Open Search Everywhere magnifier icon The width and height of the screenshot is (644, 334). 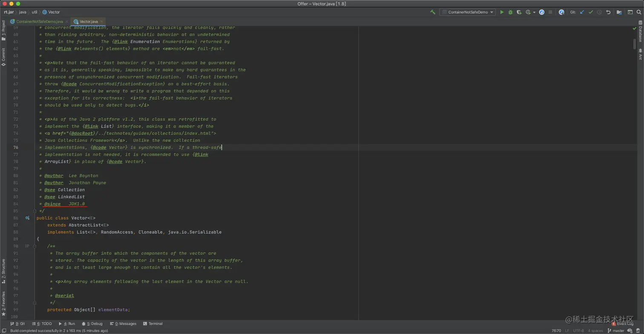click(x=639, y=12)
